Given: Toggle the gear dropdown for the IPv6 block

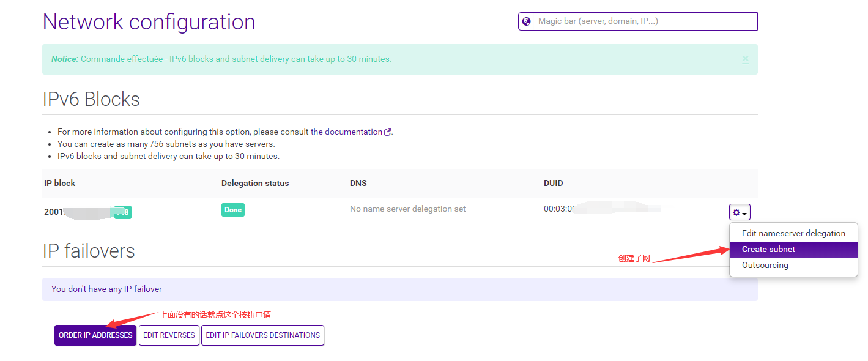Looking at the screenshot, I should pyautogui.click(x=740, y=212).
